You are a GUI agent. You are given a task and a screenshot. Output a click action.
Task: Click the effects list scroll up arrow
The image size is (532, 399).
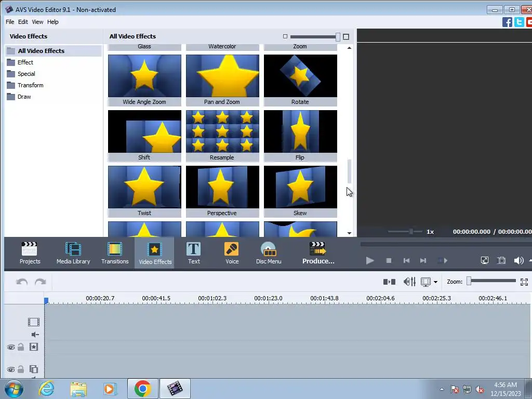(349, 48)
